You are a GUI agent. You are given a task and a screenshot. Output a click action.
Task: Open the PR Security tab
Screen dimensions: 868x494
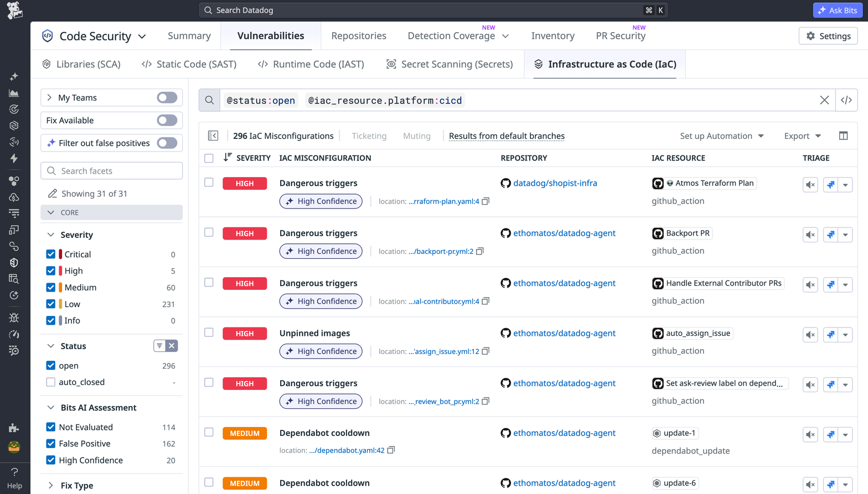(621, 36)
